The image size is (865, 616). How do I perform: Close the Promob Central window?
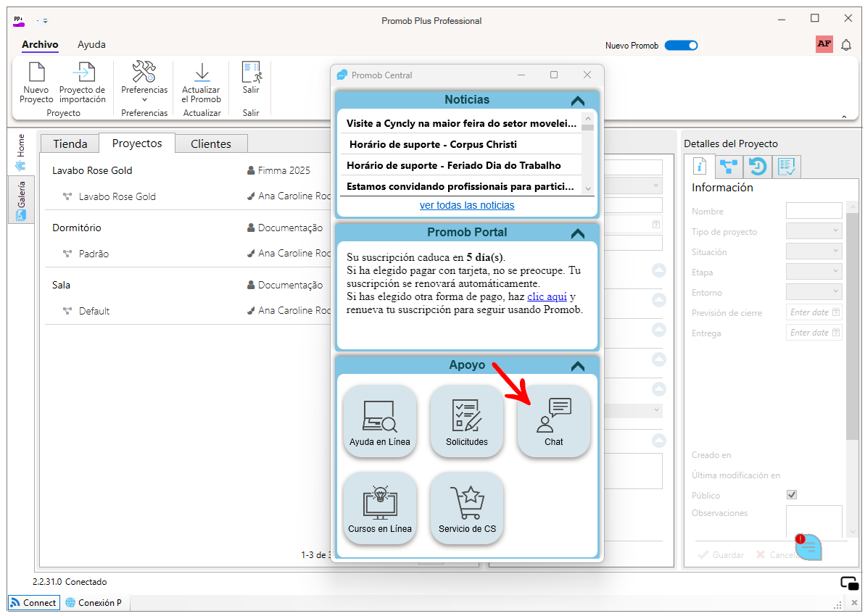pos(587,75)
